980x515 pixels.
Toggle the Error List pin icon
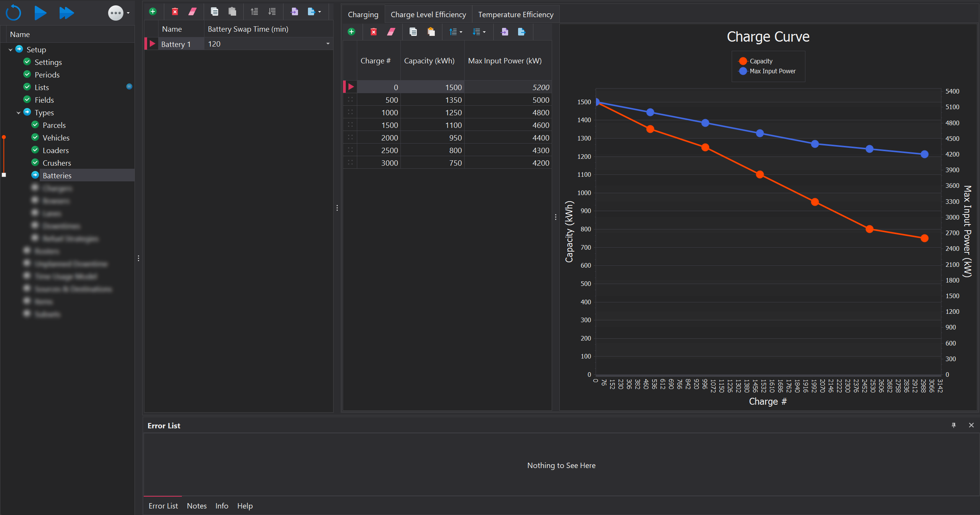coord(954,425)
